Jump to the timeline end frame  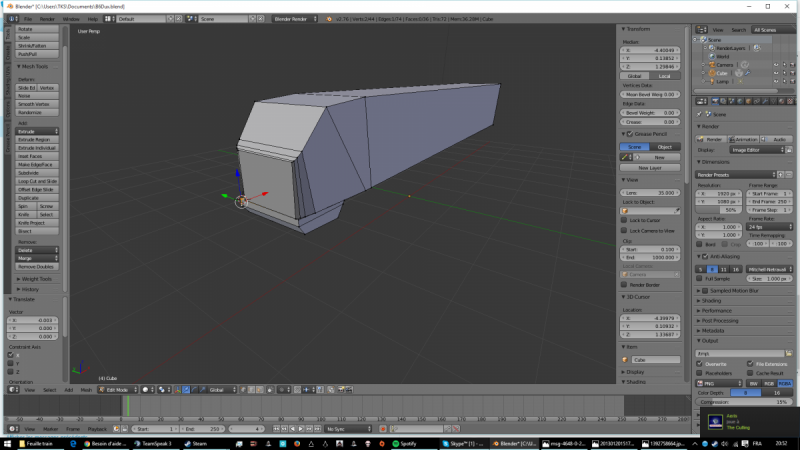pyautogui.click(x=317, y=429)
